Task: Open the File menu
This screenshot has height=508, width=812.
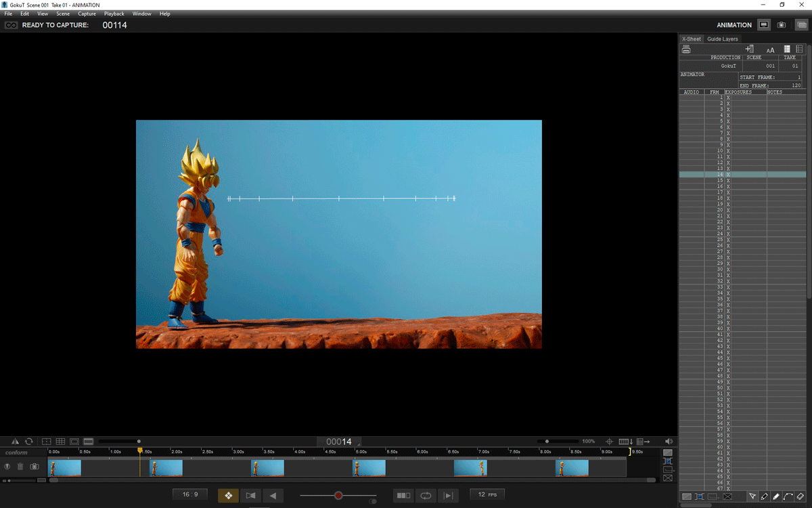Action: 8,14
